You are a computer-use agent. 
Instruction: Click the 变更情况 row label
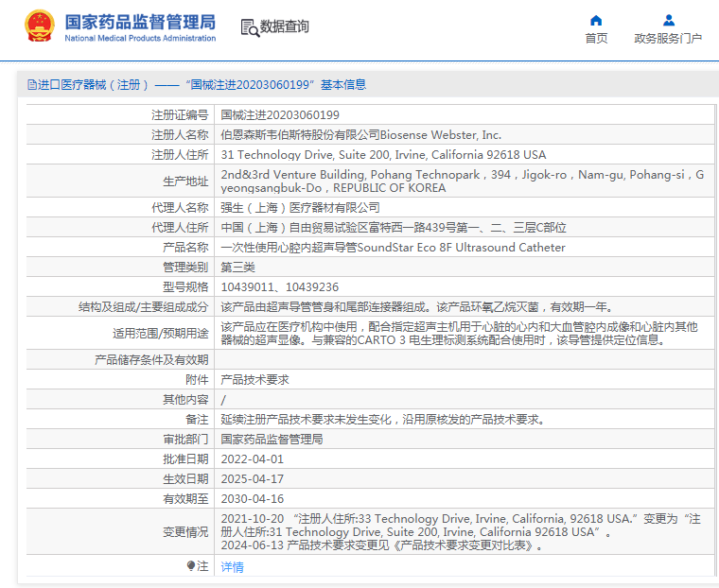tap(185, 532)
